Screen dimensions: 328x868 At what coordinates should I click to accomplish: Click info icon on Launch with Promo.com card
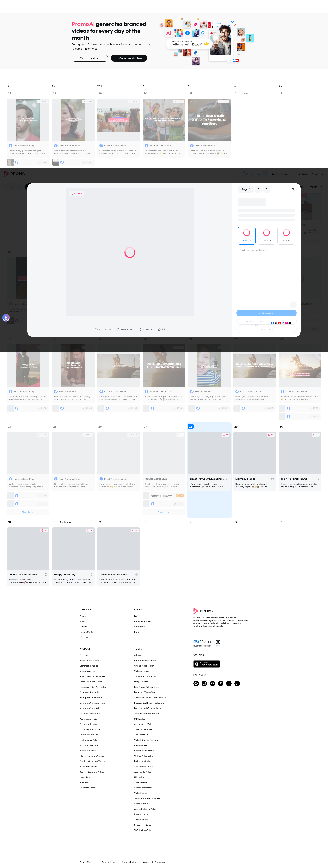(x=46, y=575)
